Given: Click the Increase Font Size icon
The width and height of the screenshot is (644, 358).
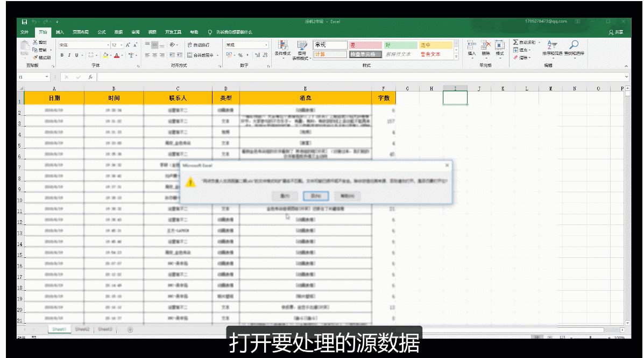Looking at the screenshot, I should click(x=128, y=45).
